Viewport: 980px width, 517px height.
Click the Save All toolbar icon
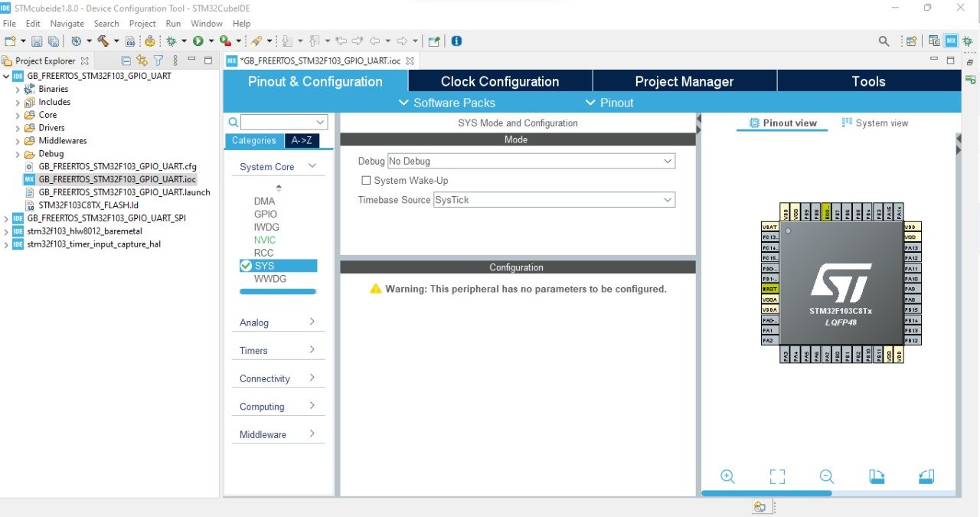pos(53,41)
